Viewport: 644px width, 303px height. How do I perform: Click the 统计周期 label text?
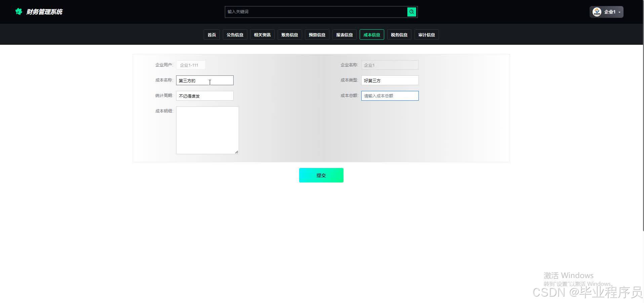(164, 96)
